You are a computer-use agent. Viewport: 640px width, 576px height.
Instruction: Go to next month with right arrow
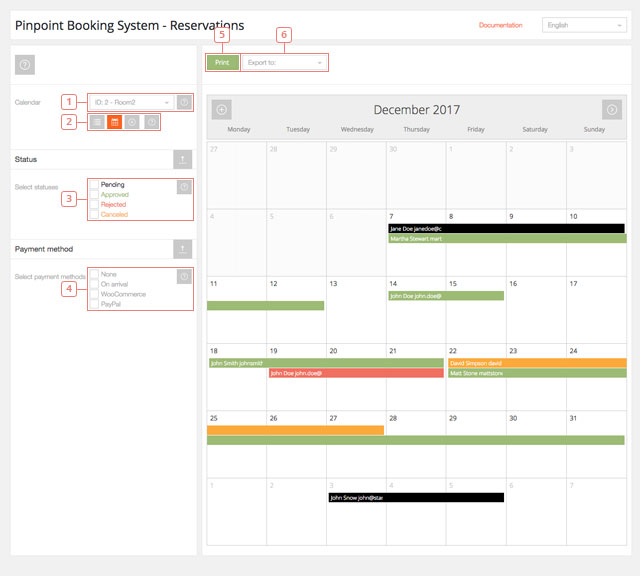click(x=612, y=110)
